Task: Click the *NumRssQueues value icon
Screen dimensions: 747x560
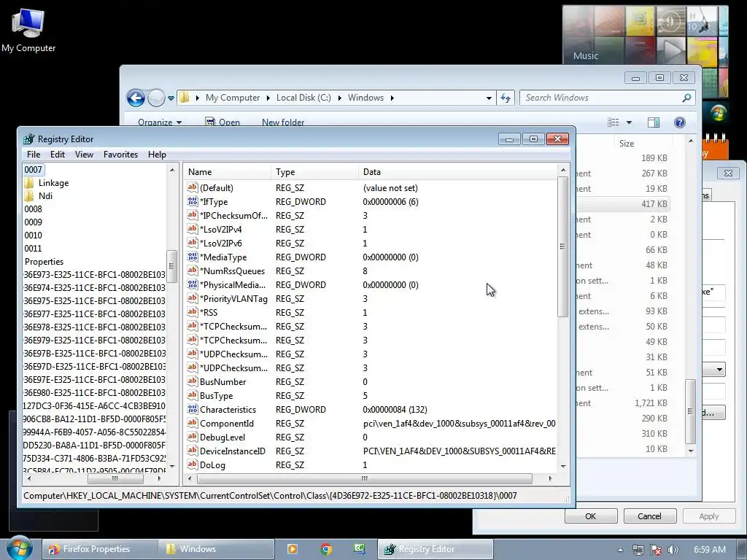Action: coord(193,271)
